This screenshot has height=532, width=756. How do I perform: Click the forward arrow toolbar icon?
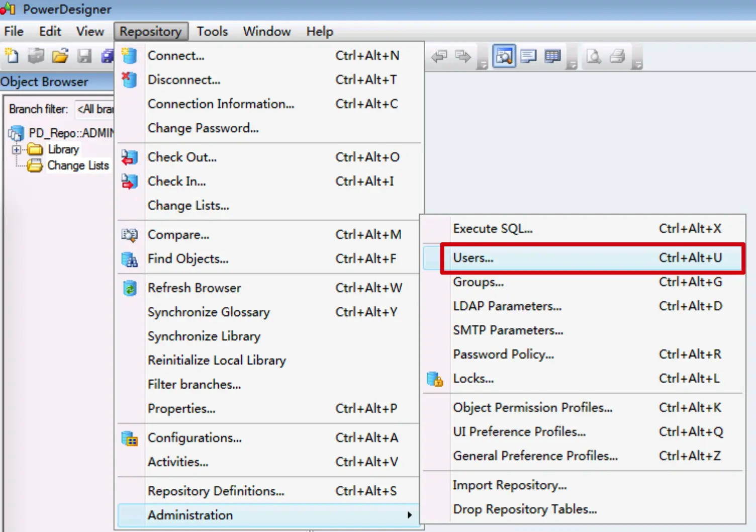pos(463,56)
